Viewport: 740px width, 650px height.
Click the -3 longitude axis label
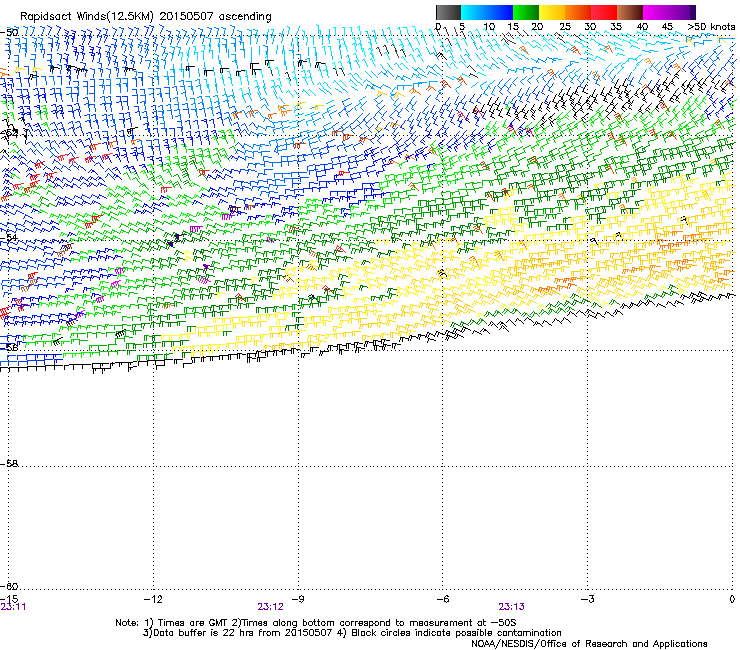[x=587, y=599]
